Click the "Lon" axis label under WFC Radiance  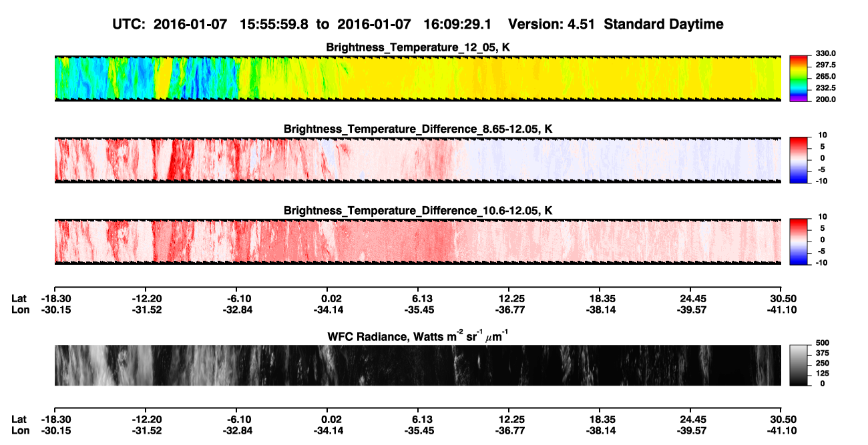click(20, 431)
